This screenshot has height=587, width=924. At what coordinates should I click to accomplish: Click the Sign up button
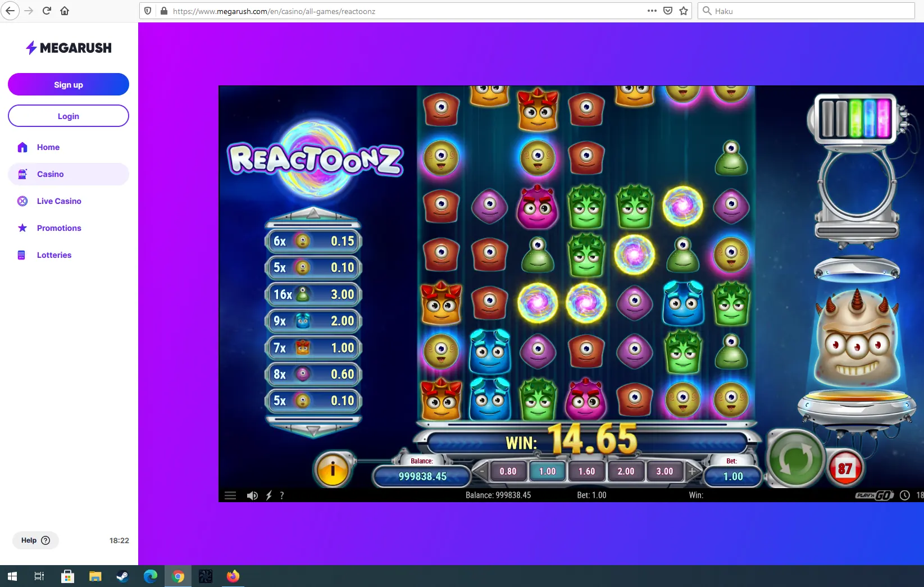click(x=69, y=84)
